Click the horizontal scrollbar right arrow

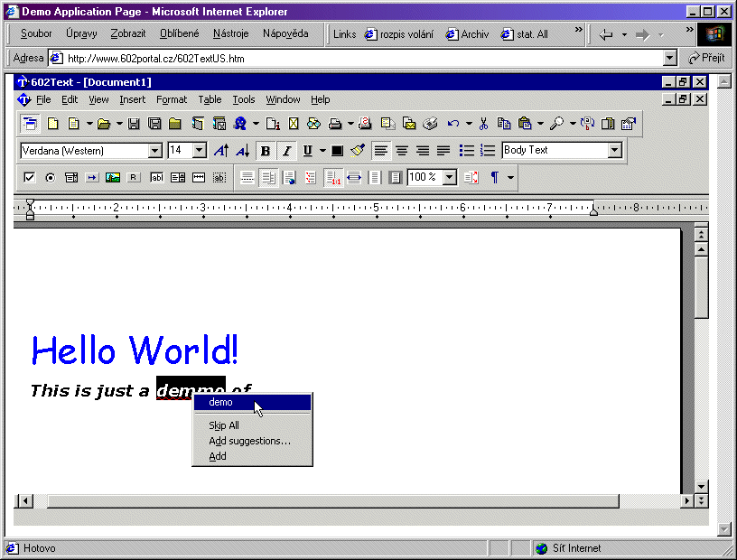pyautogui.click(x=687, y=501)
